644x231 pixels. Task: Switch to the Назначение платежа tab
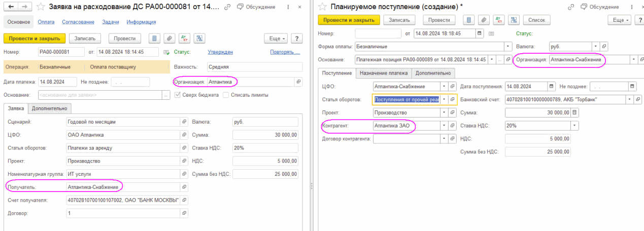(383, 73)
